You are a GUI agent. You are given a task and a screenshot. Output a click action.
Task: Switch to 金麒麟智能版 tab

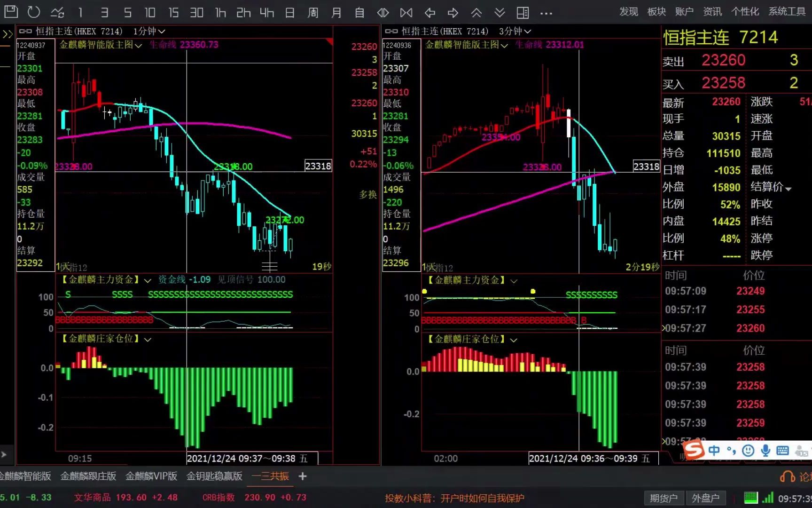click(x=25, y=476)
